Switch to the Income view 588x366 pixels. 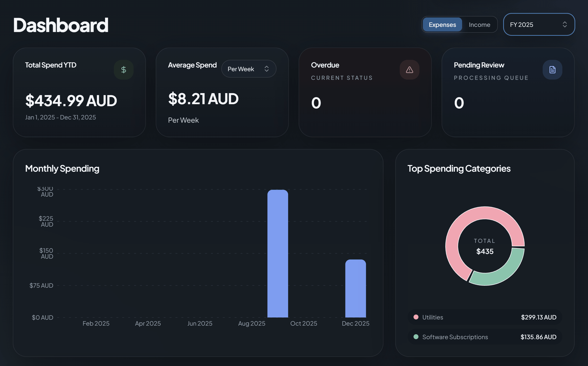pyautogui.click(x=480, y=24)
